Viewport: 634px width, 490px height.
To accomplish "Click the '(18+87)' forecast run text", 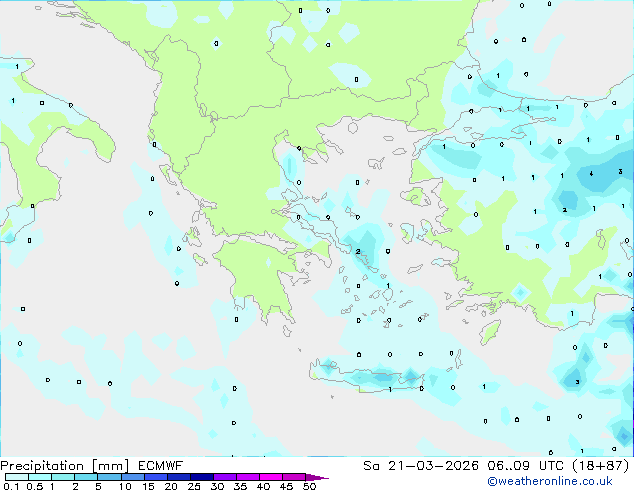I will pos(601,466).
